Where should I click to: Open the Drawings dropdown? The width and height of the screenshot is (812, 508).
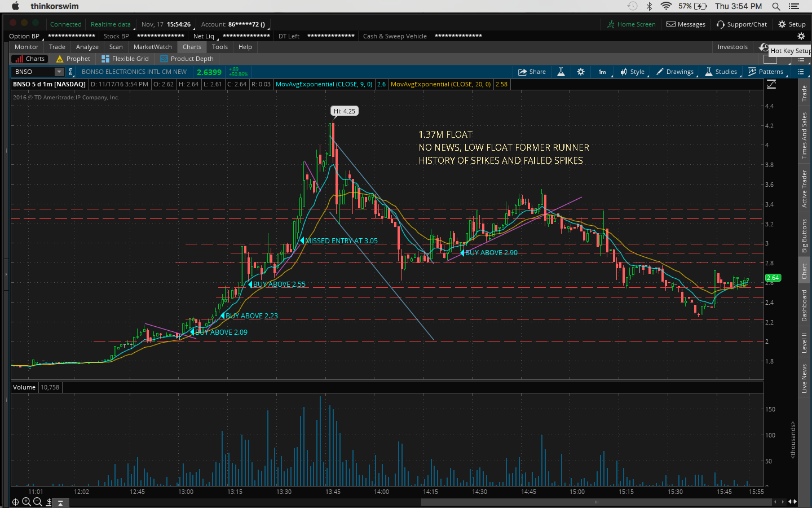click(675, 72)
